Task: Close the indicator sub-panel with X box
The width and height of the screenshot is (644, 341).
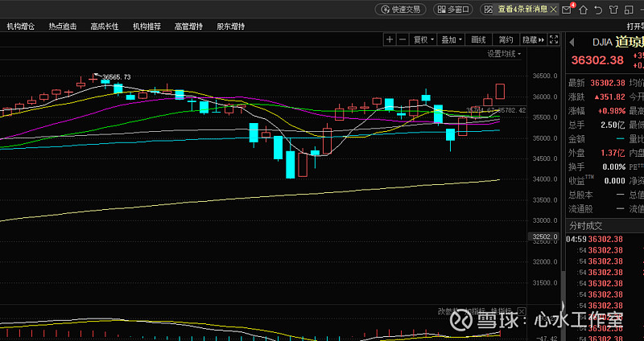Action: pos(521,311)
